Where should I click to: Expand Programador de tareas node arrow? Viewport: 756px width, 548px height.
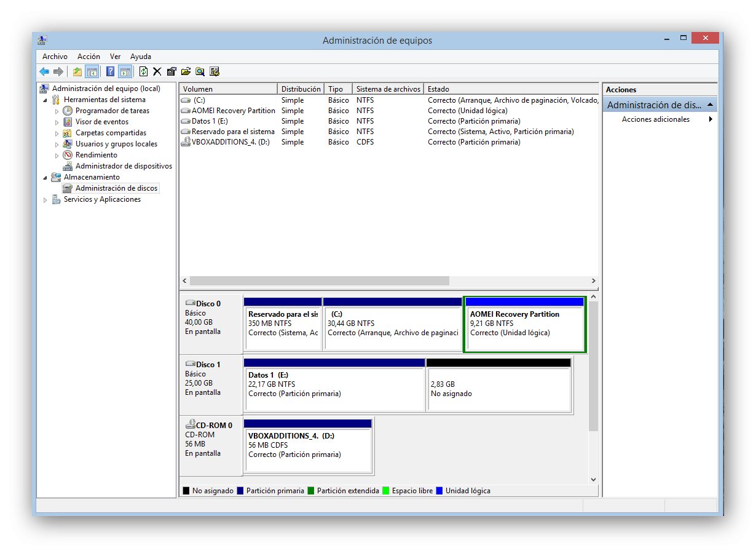57,111
